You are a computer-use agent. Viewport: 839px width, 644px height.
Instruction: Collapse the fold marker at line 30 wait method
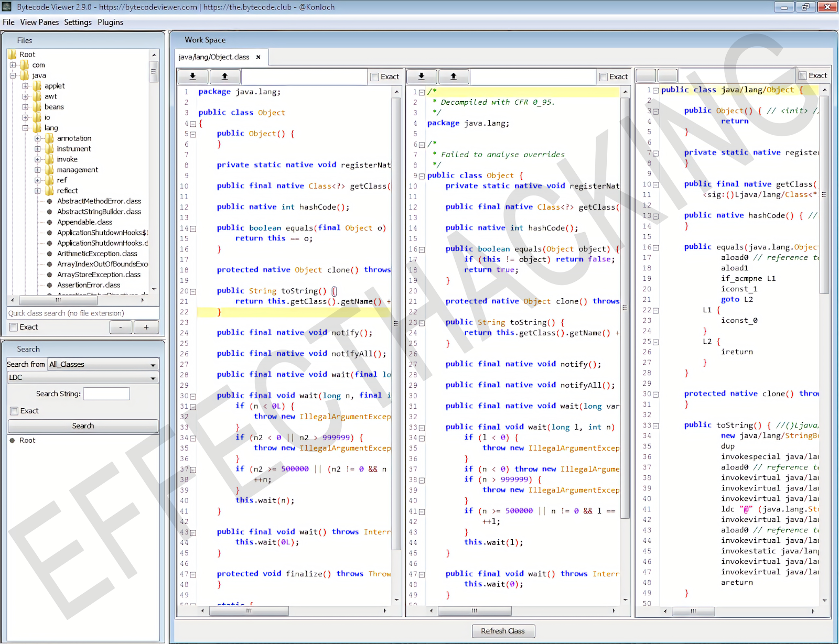(x=193, y=396)
